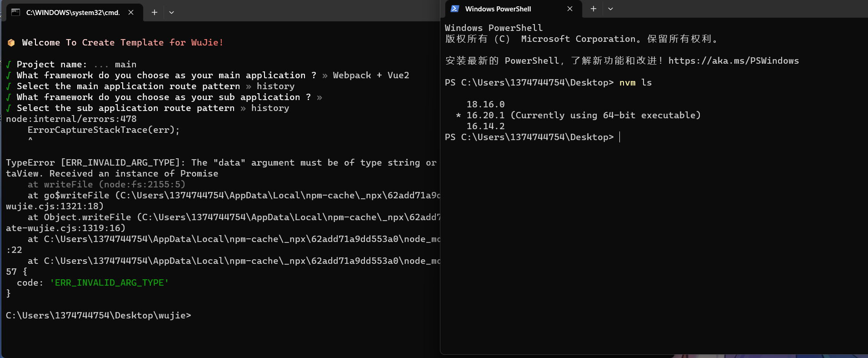Screen dimensions: 868x358
Task: Close the cmd.exe terminal tab
Action: coord(131,12)
